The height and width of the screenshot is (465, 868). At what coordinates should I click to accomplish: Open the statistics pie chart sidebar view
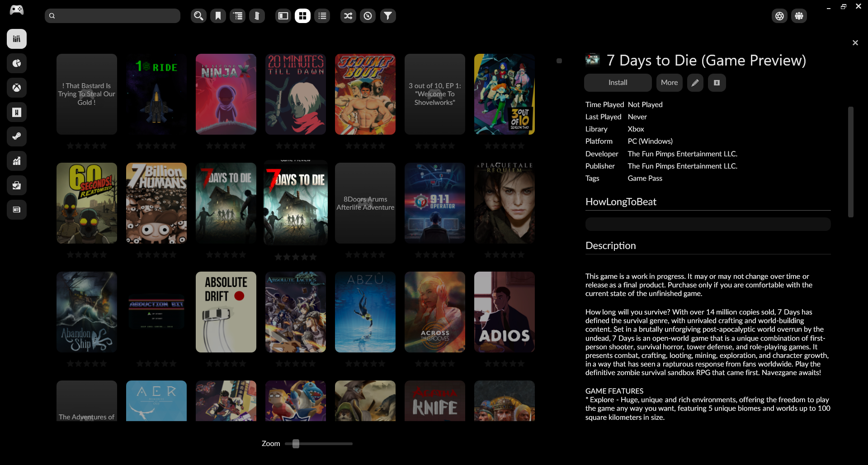tap(17, 63)
